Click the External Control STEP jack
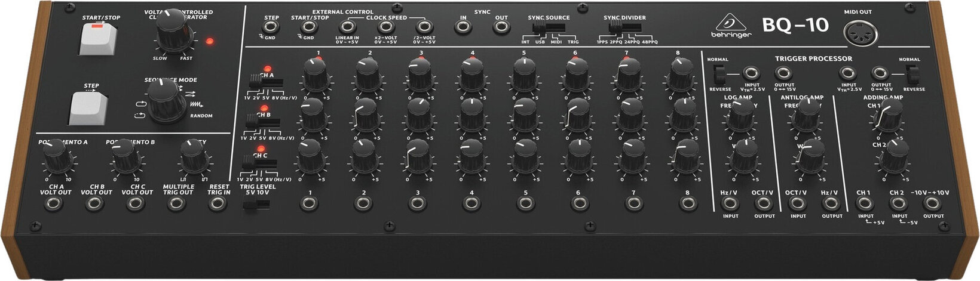 coord(272,26)
